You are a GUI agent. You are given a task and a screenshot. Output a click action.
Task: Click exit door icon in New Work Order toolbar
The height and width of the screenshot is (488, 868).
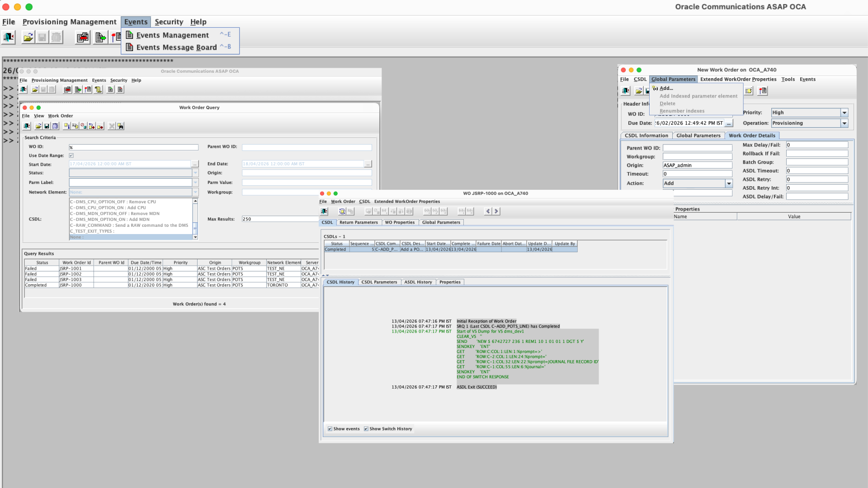click(x=626, y=91)
